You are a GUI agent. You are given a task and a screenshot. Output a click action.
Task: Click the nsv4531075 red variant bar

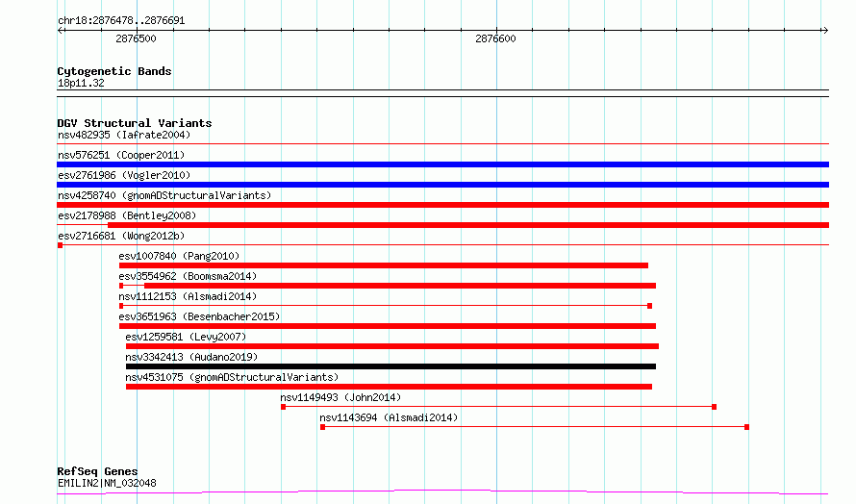389,387
